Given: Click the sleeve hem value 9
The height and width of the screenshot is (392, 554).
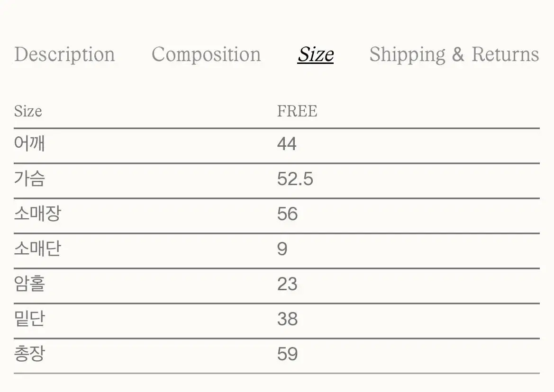Looking at the screenshot, I should tap(282, 249).
